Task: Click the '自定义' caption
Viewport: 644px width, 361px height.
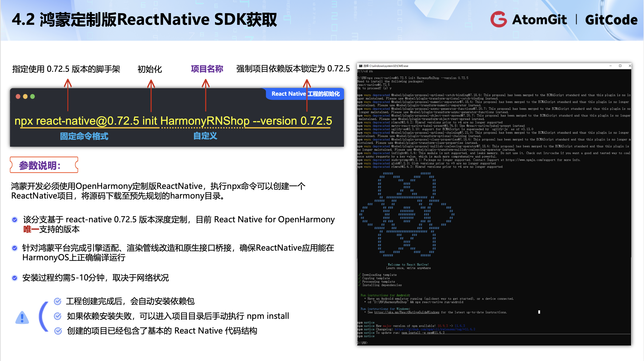Action: click(x=205, y=136)
